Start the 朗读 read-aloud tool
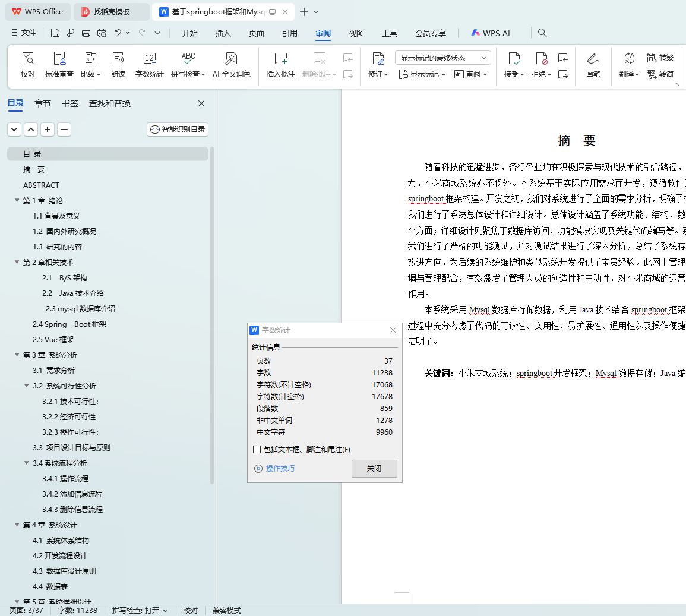Image resolution: width=686 pixels, height=616 pixels. click(x=118, y=65)
